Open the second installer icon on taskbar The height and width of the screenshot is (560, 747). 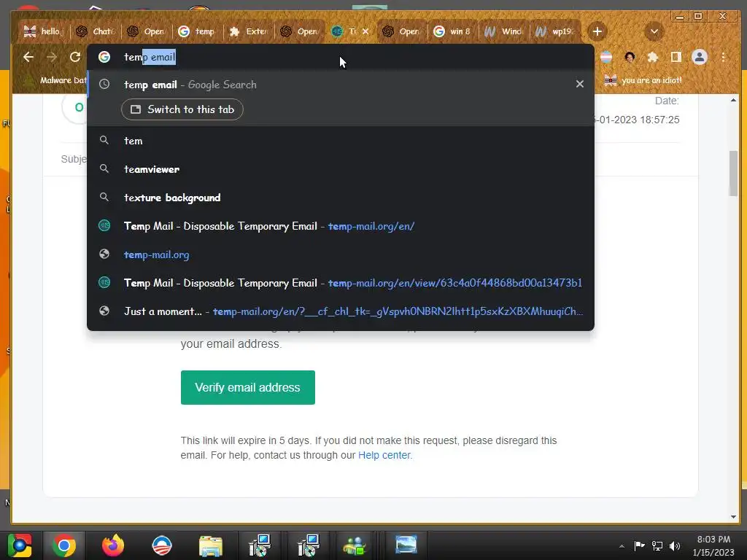tap(309, 545)
